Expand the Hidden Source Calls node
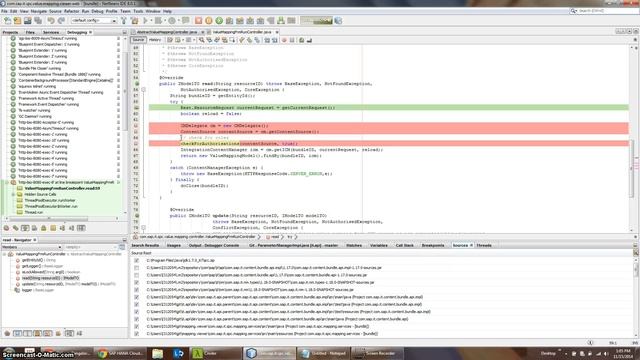The image size is (640, 360). [x=13, y=194]
